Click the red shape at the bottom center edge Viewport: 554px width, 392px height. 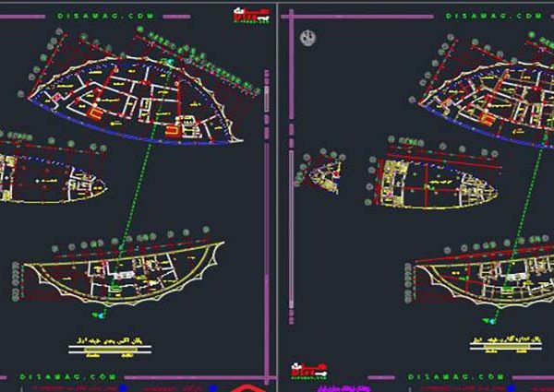[x=247, y=387]
